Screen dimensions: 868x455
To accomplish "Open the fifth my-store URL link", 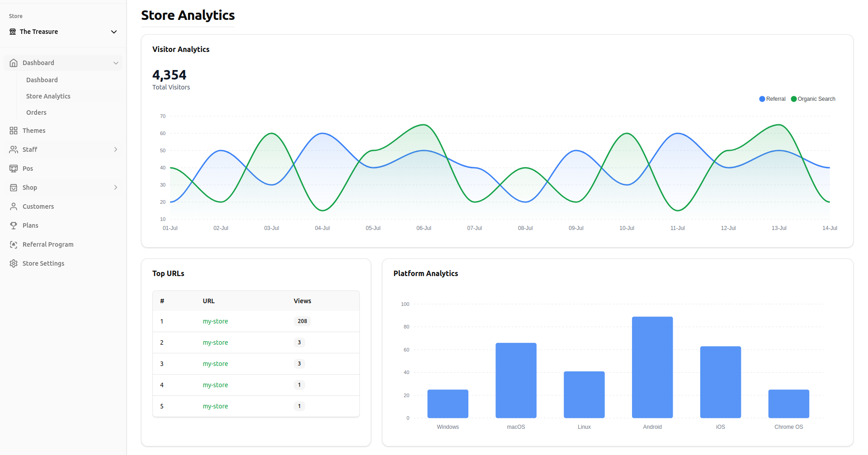I will click(215, 406).
